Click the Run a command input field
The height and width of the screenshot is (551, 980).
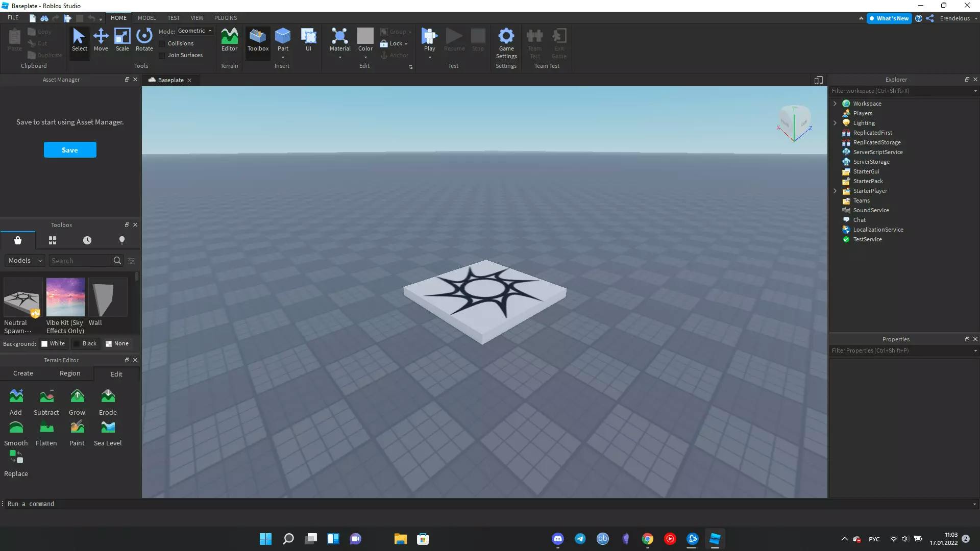pyautogui.click(x=490, y=503)
